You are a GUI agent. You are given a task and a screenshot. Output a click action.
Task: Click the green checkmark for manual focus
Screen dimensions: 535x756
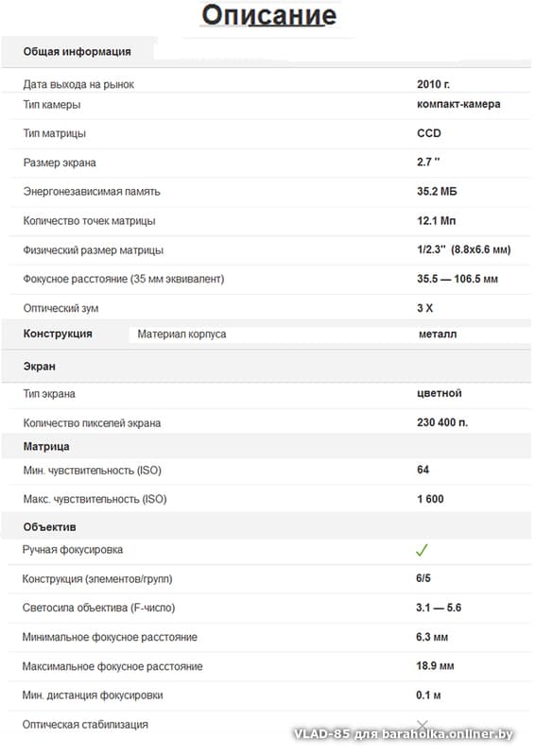click(x=422, y=550)
